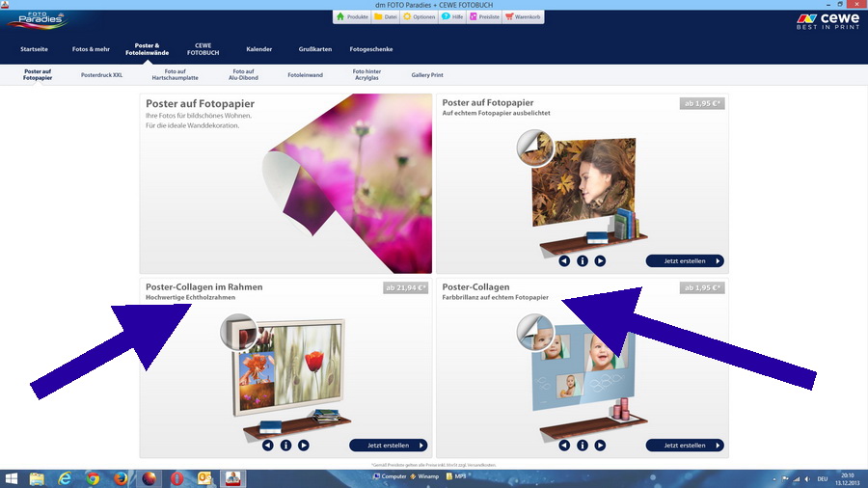The height and width of the screenshot is (488, 868).
Task: Select Foto hinter Acrylglas sub-tab
Action: pyautogui.click(x=366, y=74)
